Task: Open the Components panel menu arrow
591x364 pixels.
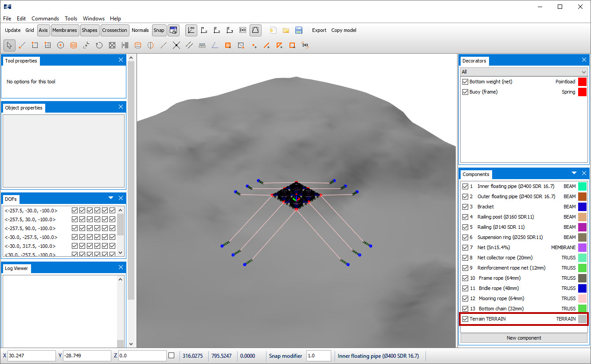Action: point(574,173)
